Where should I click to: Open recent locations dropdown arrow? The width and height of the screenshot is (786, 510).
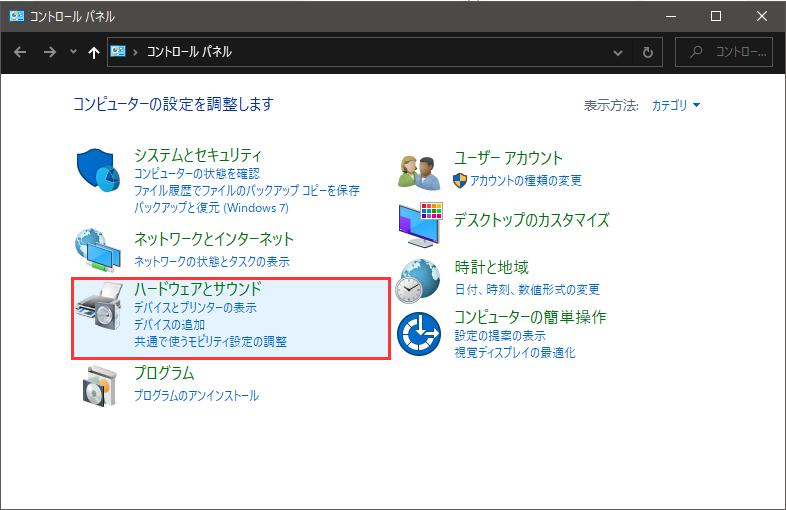tap(73, 52)
